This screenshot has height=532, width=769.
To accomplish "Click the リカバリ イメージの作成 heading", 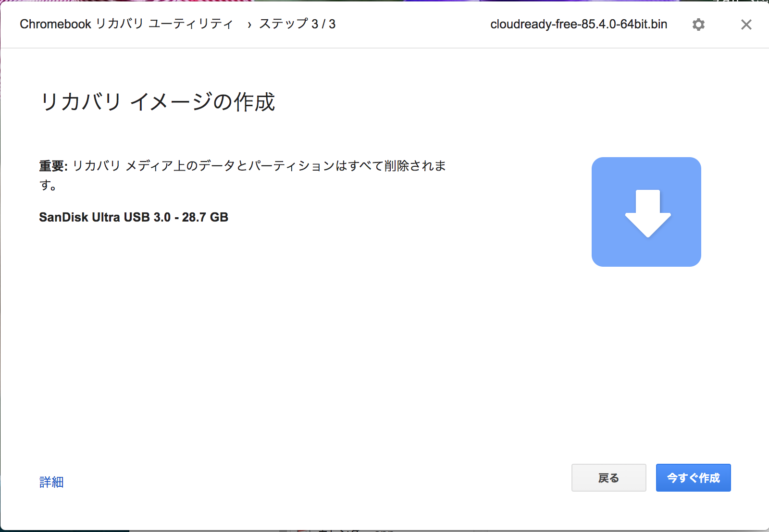I will (x=158, y=102).
